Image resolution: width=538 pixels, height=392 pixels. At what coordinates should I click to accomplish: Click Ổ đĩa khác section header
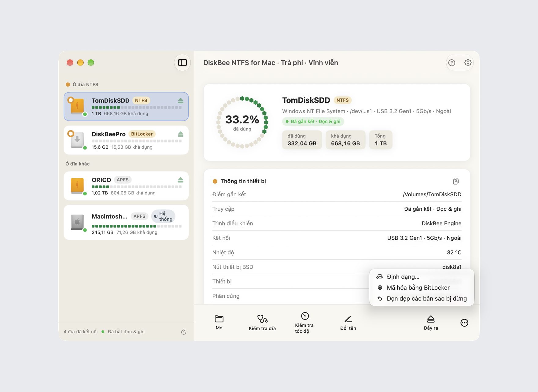tap(77, 164)
